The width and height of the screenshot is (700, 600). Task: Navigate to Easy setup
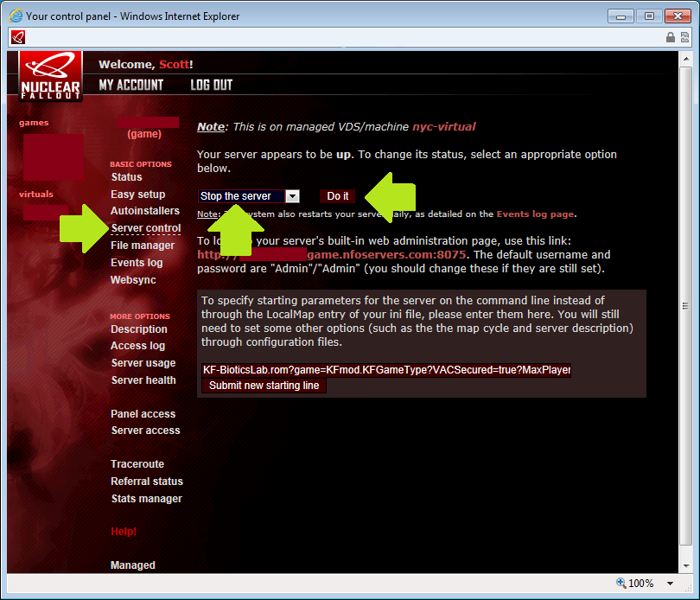137,195
